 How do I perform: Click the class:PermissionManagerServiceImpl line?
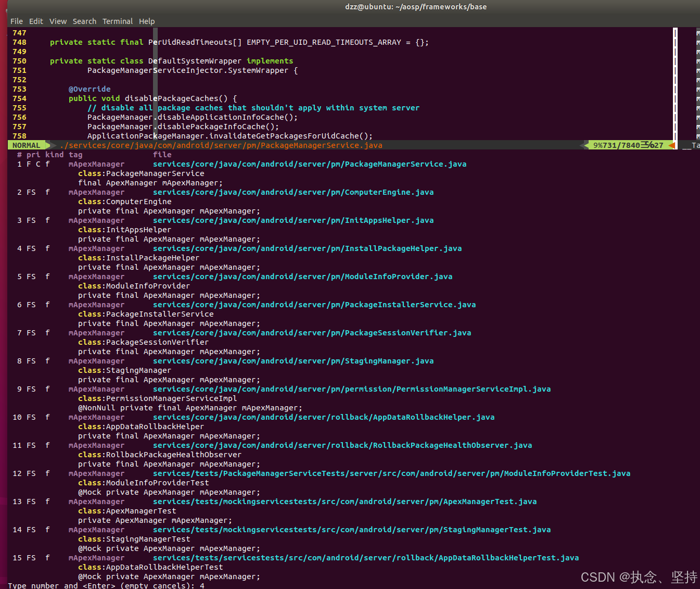tap(158, 398)
